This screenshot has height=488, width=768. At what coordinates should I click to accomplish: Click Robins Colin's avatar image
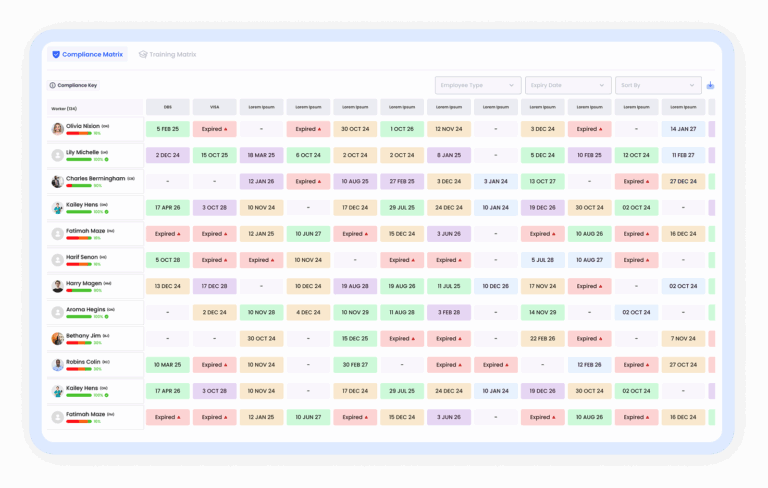[58, 364]
